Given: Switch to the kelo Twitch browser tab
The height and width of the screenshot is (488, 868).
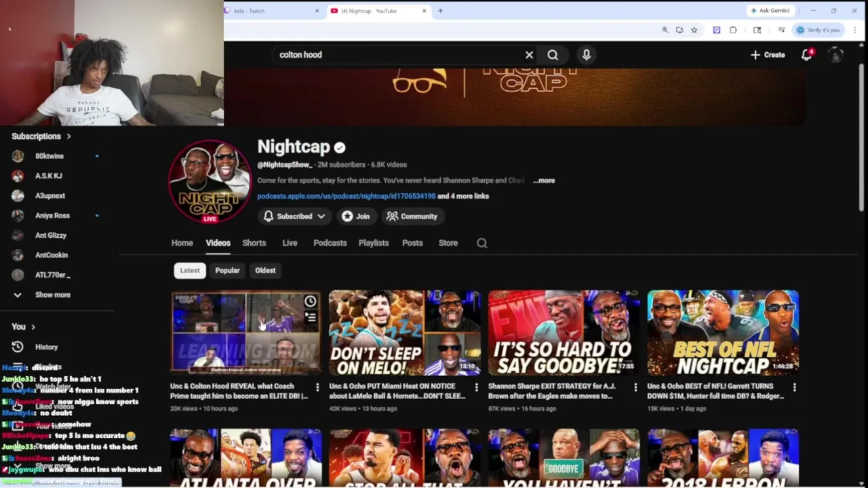Looking at the screenshot, I should point(271,11).
